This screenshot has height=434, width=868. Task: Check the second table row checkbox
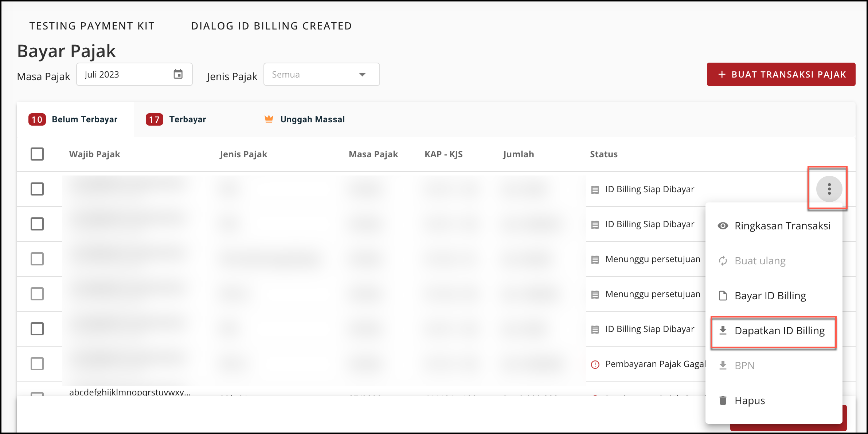pyautogui.click(x=37, y=224)
